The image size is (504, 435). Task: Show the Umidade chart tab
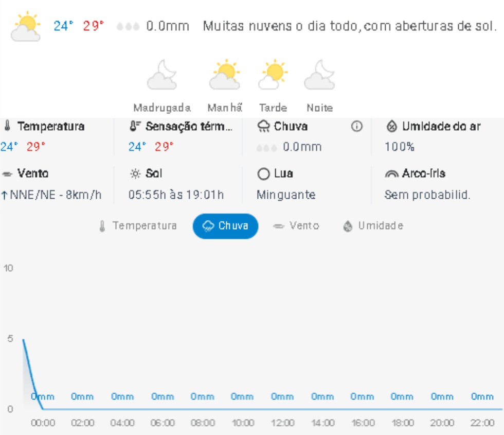(x=373, y=226)
